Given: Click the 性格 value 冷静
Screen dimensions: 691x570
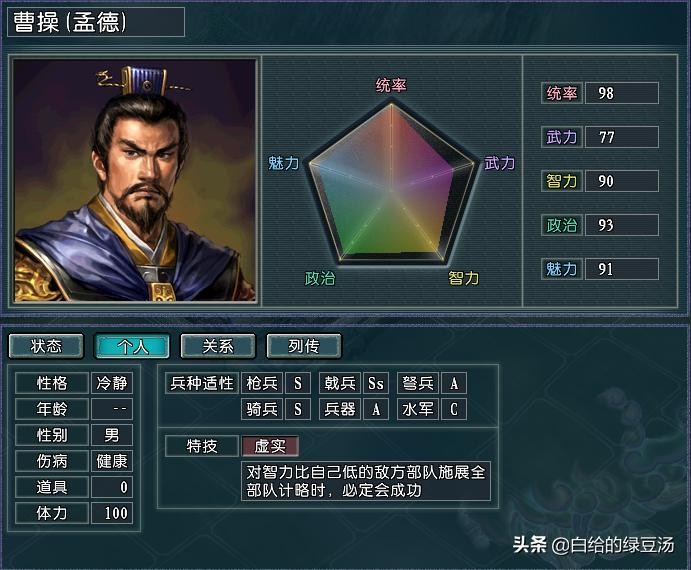Looking at the screenshot, I should [x=112, y=383].
